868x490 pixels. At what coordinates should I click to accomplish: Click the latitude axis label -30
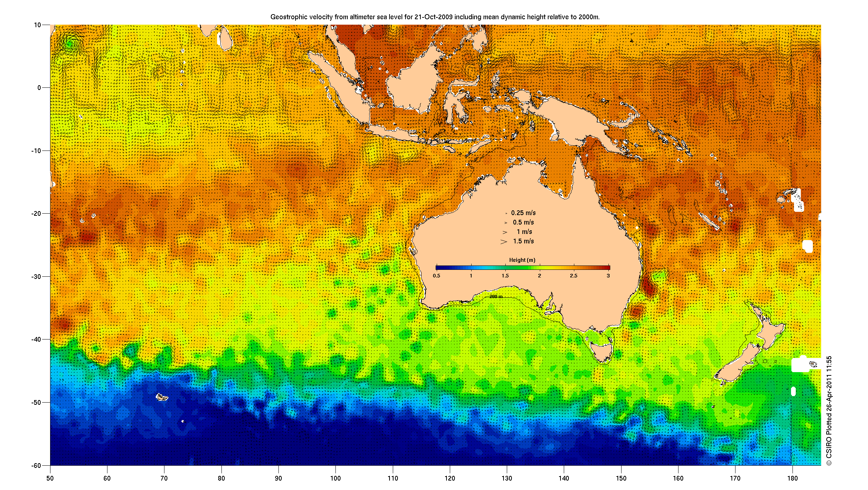coord(36,276)
